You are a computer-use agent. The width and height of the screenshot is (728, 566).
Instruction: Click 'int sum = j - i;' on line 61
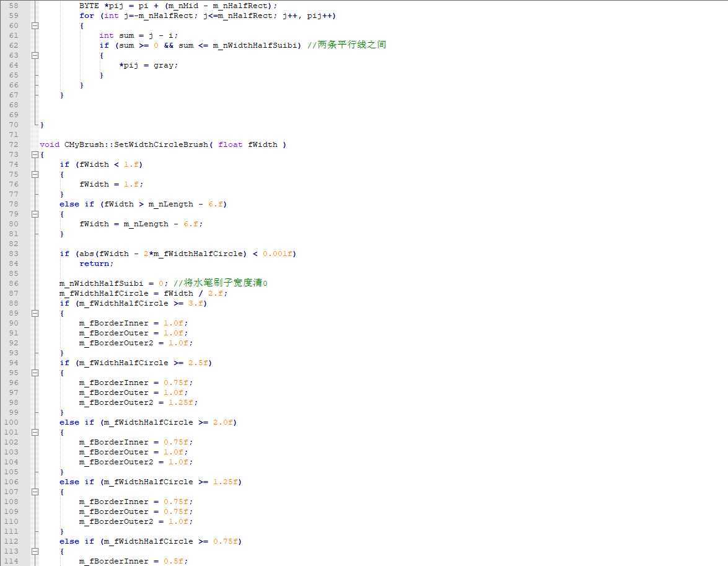click(138, 35)
